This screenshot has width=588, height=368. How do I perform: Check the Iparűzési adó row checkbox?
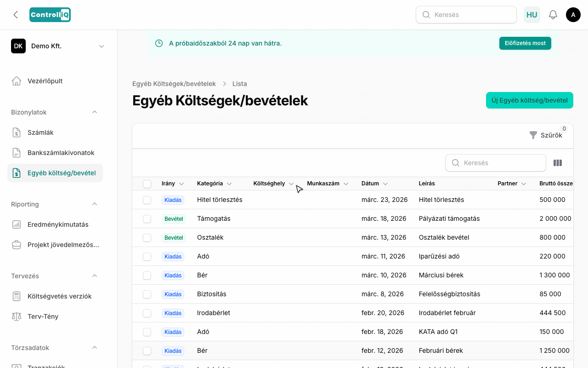click(x=147, y=257)
